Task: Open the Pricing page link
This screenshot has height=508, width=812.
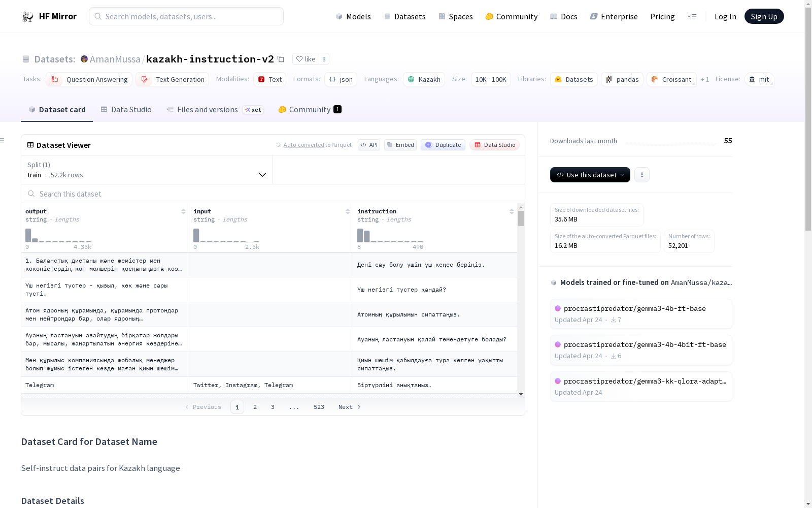Action: (x=662, y=16)
